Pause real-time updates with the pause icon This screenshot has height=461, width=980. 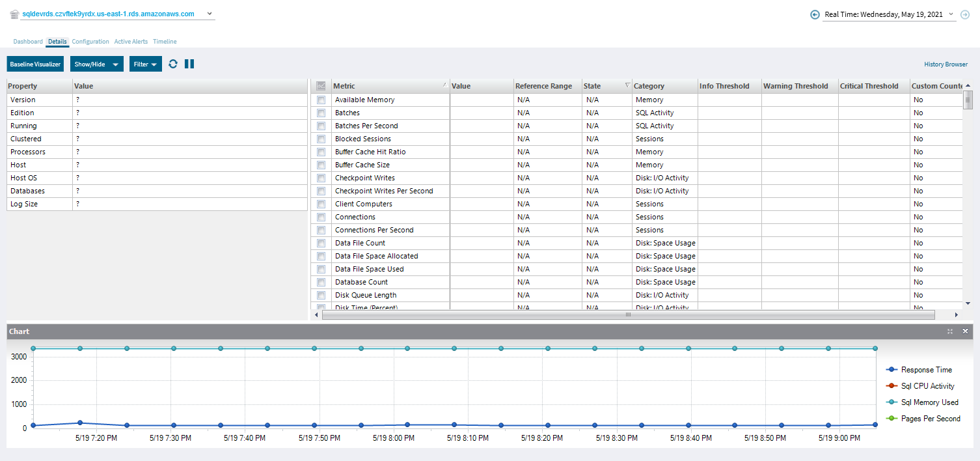(x=189, y=64)
